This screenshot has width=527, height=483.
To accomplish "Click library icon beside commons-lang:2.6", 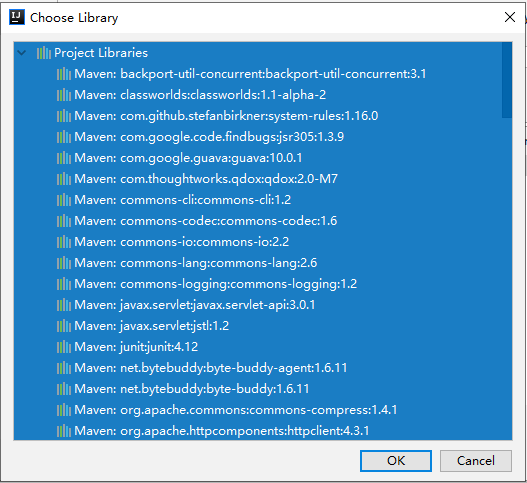I will click(x=64, y=263).
